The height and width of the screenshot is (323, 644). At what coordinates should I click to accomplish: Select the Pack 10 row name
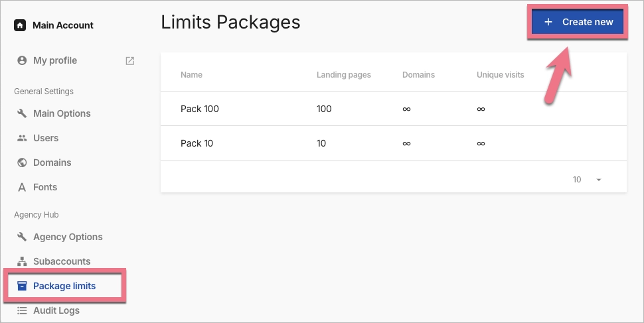click(x=197, y=143)
